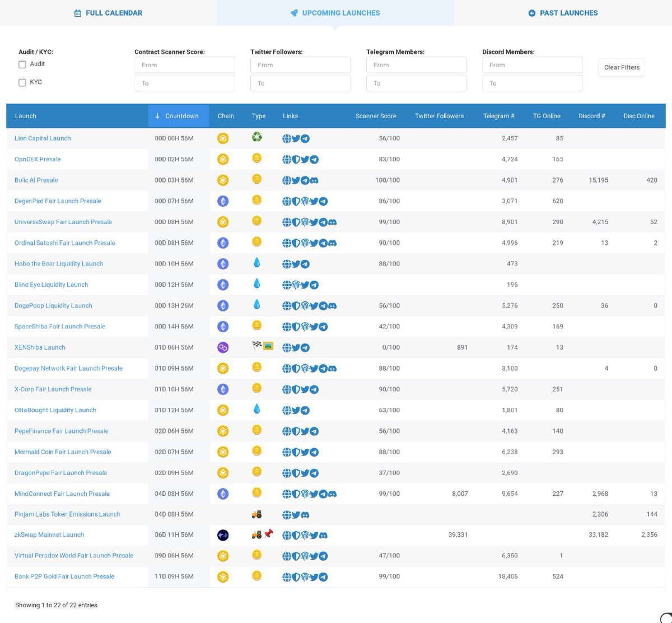Image resolution: width=672 pixels, height=623 pixels.
Task: Click Discord Members To field
Action: point(533,83)
